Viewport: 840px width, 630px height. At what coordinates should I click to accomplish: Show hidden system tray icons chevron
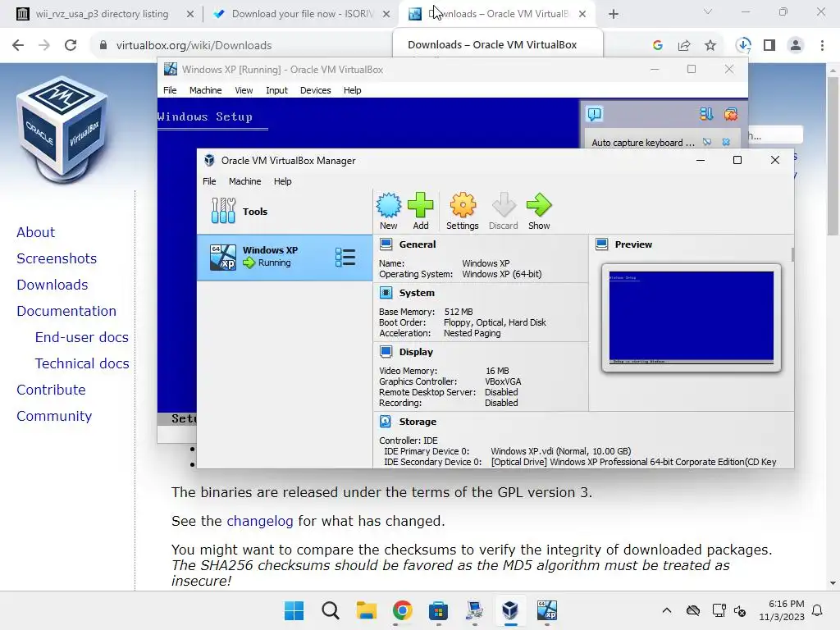point(666,610)
